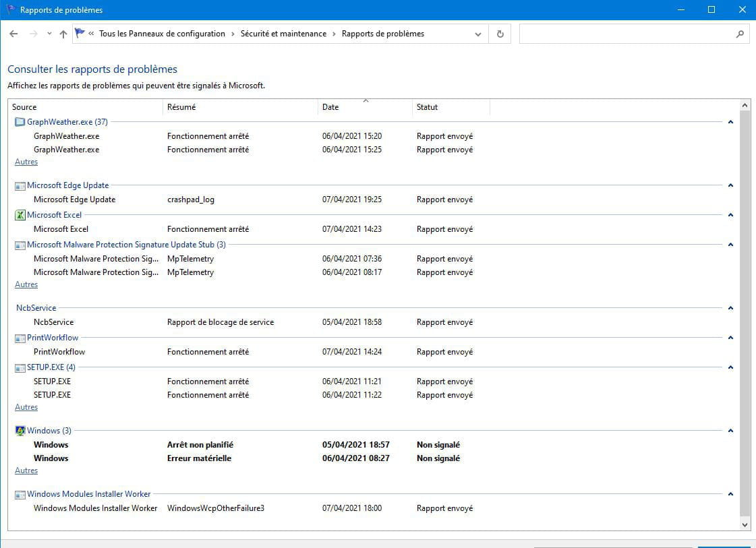The height and width of the screenshot is (548, 756).
Task: Open the recent locations dropdown arrow
Action: (49, 34)
